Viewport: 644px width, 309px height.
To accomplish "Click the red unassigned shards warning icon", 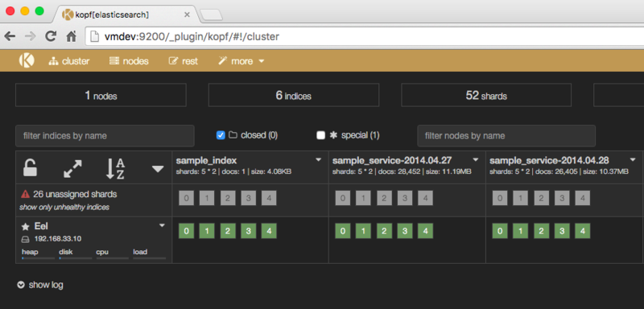I will (26, 194).
